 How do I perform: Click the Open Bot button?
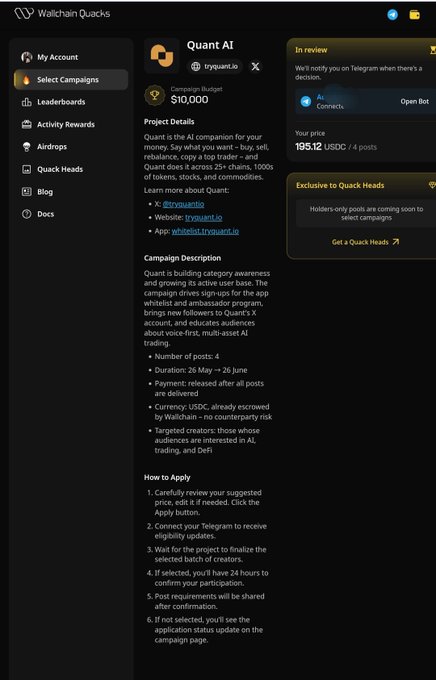point(414,101)
